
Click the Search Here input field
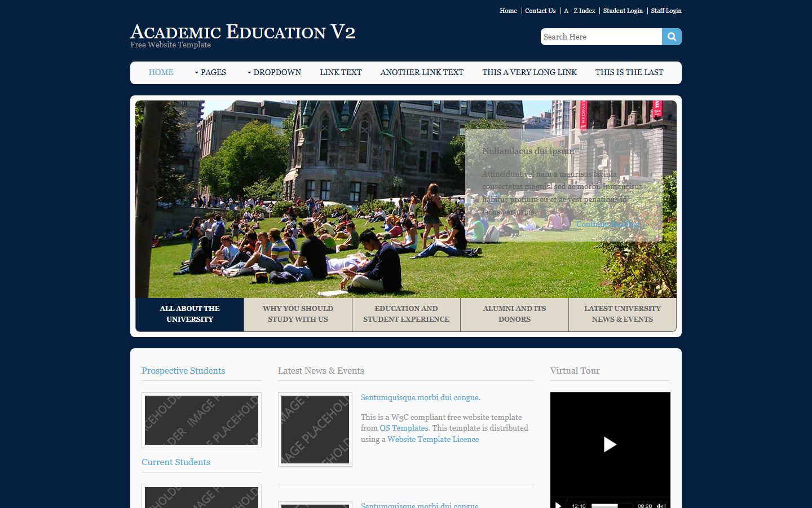tap(601, 37)
